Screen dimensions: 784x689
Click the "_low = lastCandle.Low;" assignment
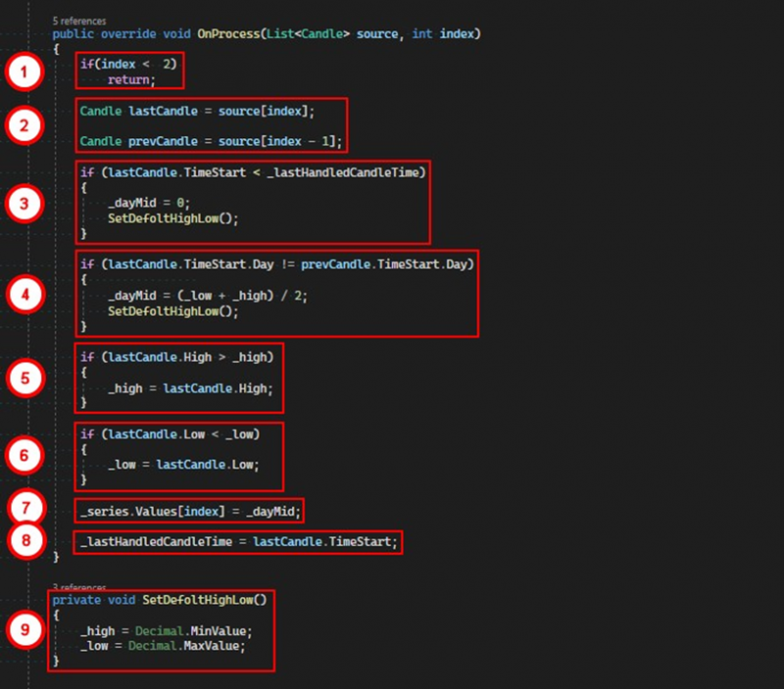coord(183,465)
